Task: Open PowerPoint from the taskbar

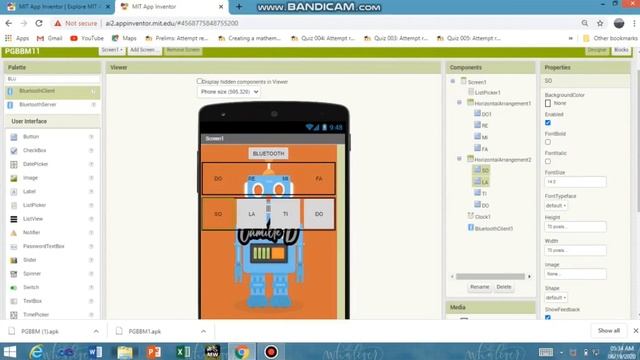Action: pos(154,352)
